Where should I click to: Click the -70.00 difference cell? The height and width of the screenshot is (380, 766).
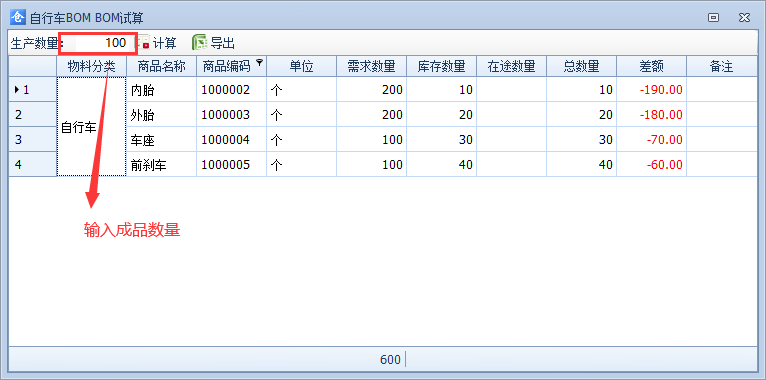(x=652, y=139)
